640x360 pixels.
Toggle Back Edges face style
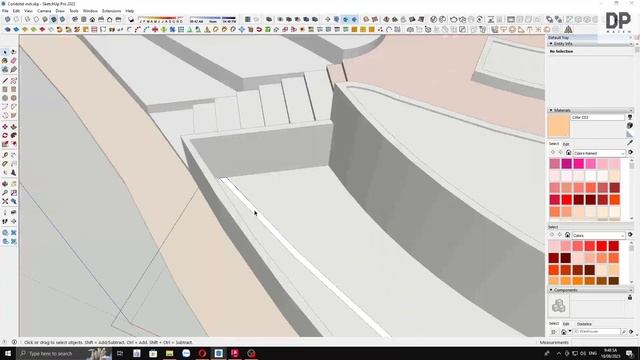pos(16,19)
